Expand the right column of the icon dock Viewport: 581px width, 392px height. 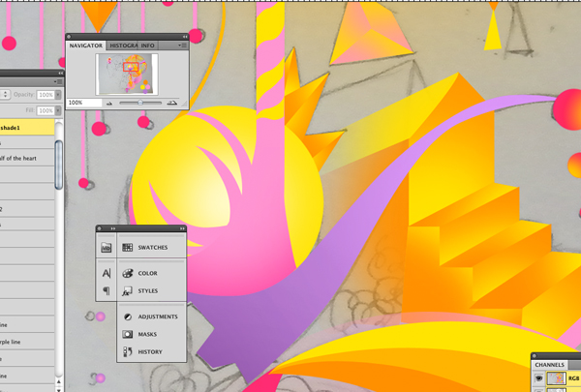click(x=182, y=228)
